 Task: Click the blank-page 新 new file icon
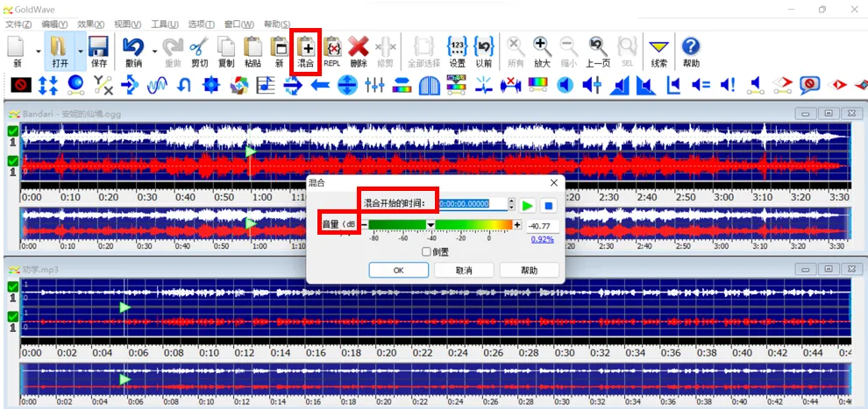click(x=18, y=47)
